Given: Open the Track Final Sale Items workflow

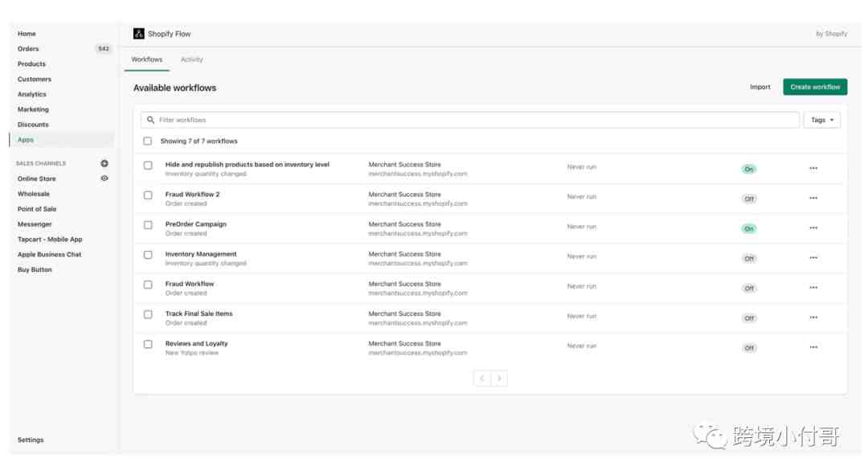Looking at the screenshot, I should [199, 314].
